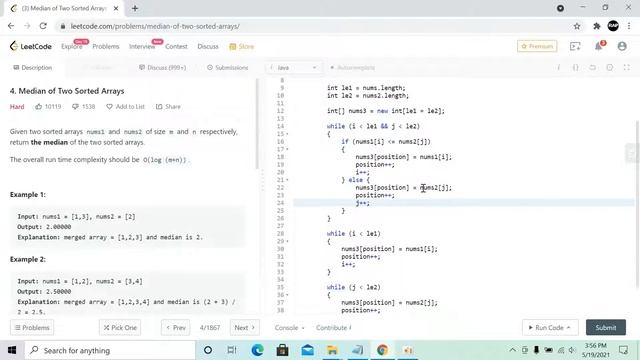Bookmark this page with the star
The image size is (640, 360).
[x=577, y=26]
